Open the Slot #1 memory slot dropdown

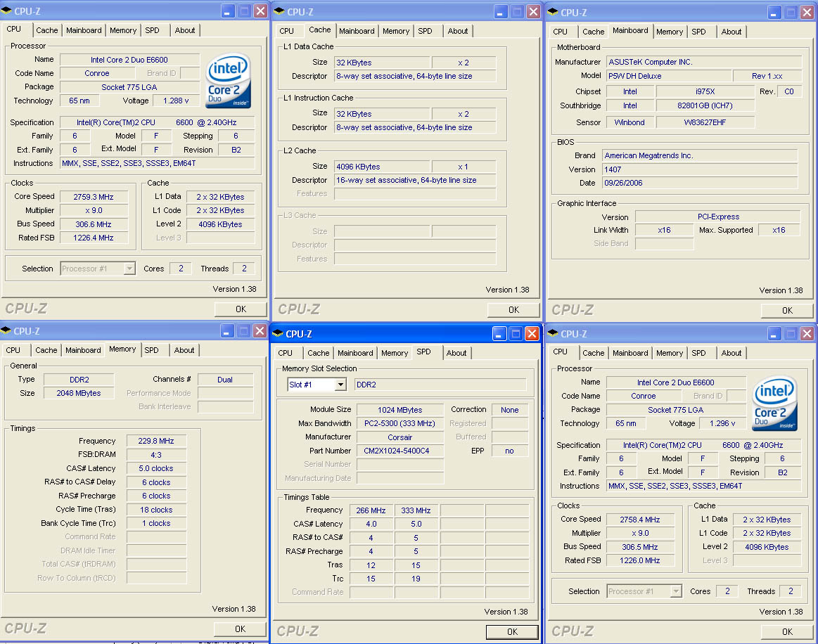[340, 385]
